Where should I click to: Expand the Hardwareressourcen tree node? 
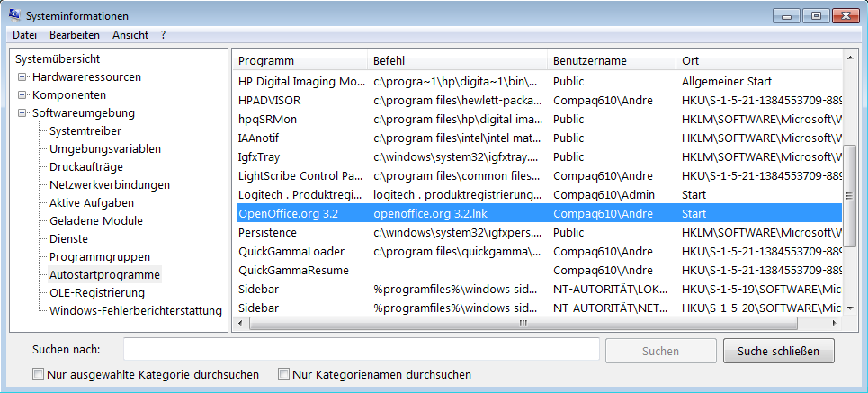(x=22, y=77)
